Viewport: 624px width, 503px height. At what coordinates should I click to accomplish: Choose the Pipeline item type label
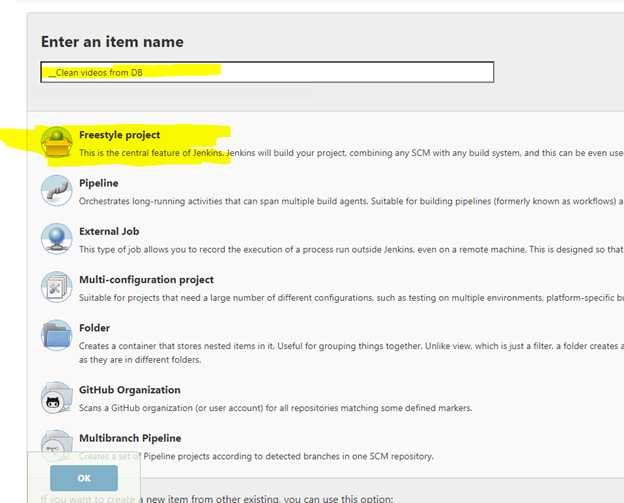pos(99,184)
